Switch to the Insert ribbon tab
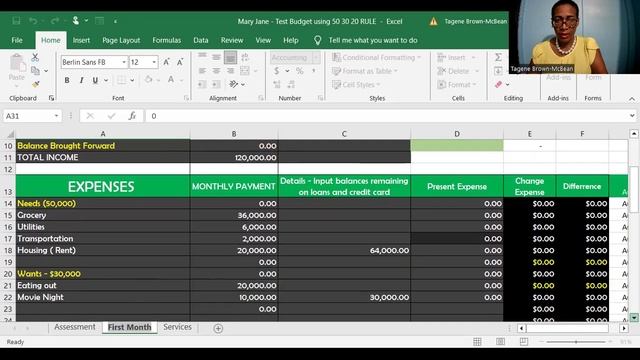This screenshot has height=360, width=640. point(81,40)
